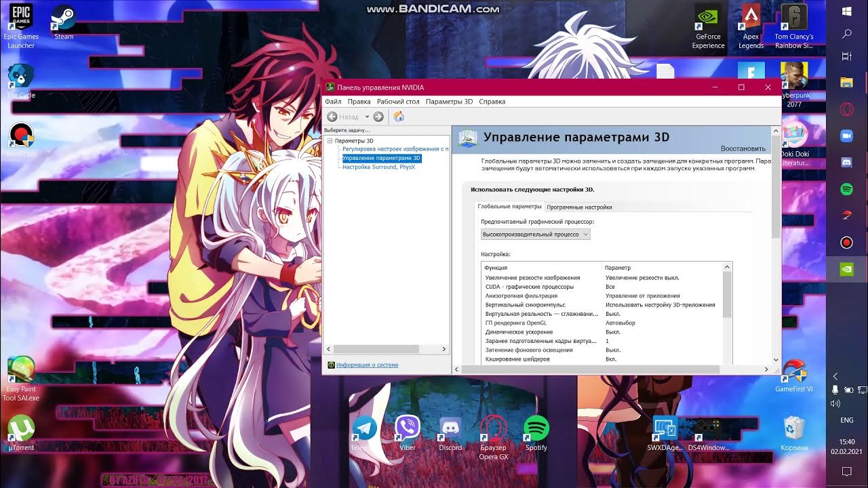Select Вертикальный синхроимпульс setting row
The image size is (868, 488).
[601, 305]
